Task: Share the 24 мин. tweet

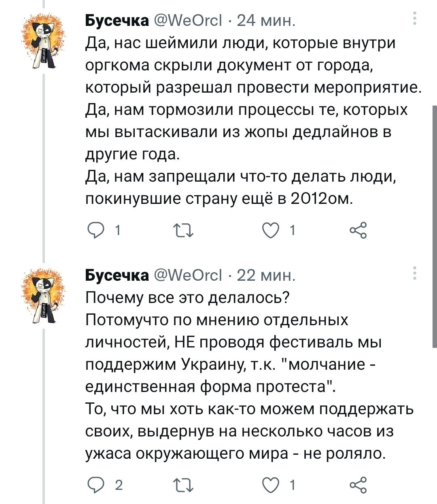Action: [358, 231]
